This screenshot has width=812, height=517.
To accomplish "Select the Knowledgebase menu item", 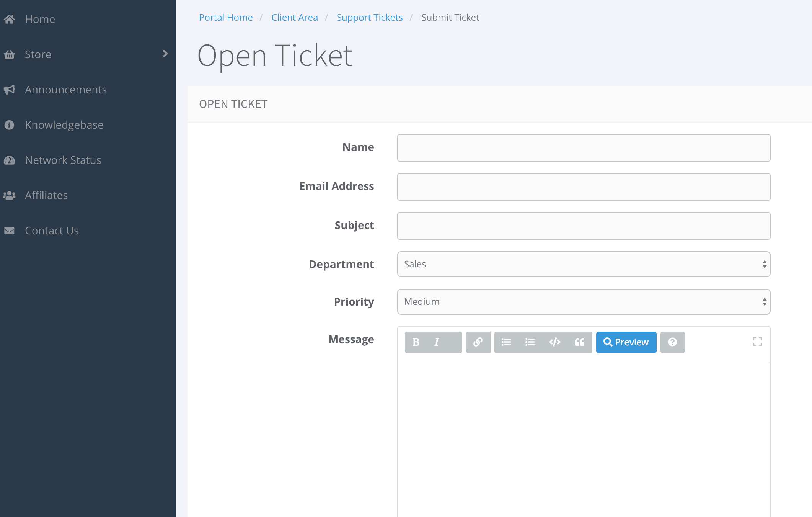I will [64, 124].
